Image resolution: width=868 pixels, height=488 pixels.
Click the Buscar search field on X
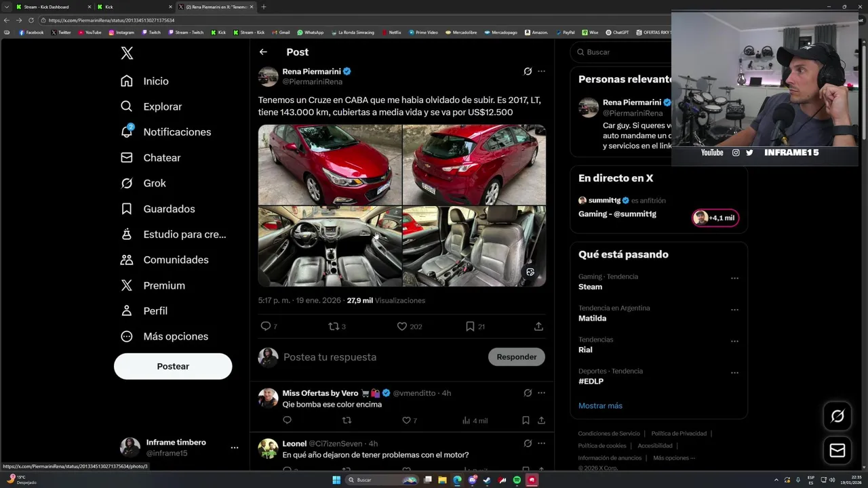(620, 52)
